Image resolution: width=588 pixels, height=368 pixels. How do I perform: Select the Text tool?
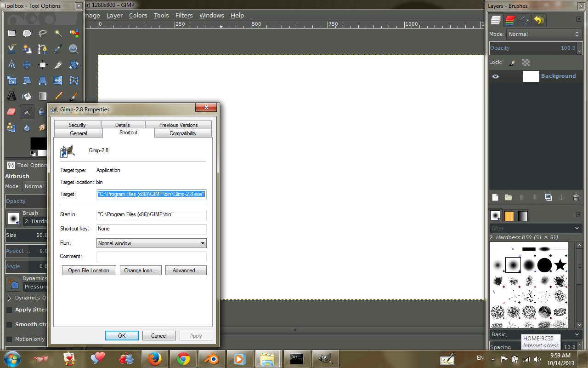[x=11, y=96]
